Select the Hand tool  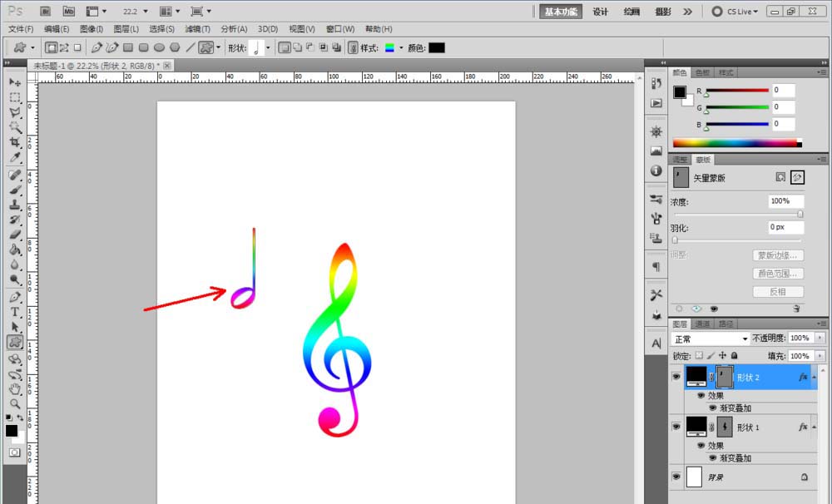(x=15, y=389)
